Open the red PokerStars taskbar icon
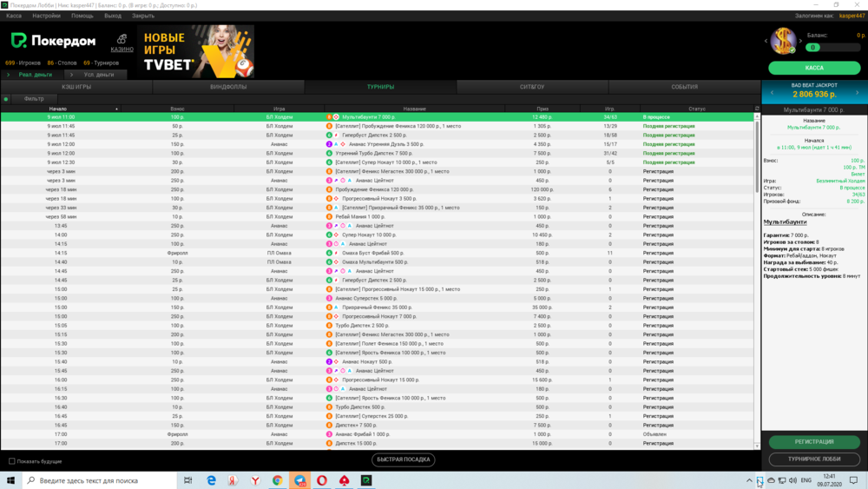This screenshot has height=489, width=868. pyautogui.click(x=344, y=480)
